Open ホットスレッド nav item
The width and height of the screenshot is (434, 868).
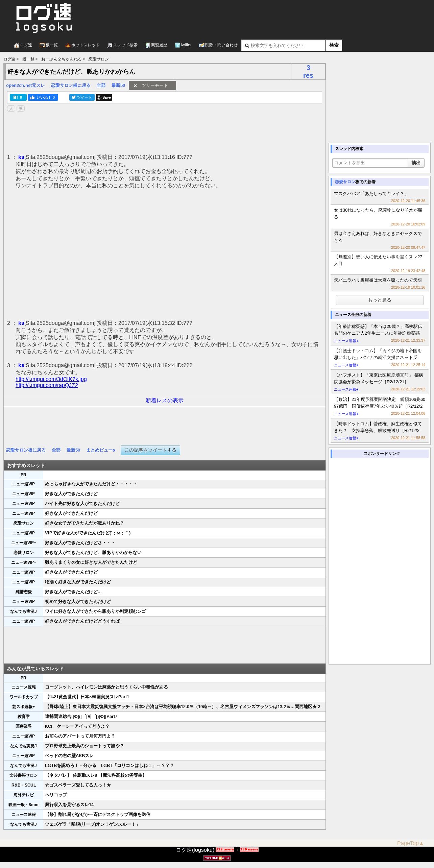point(82,45)
